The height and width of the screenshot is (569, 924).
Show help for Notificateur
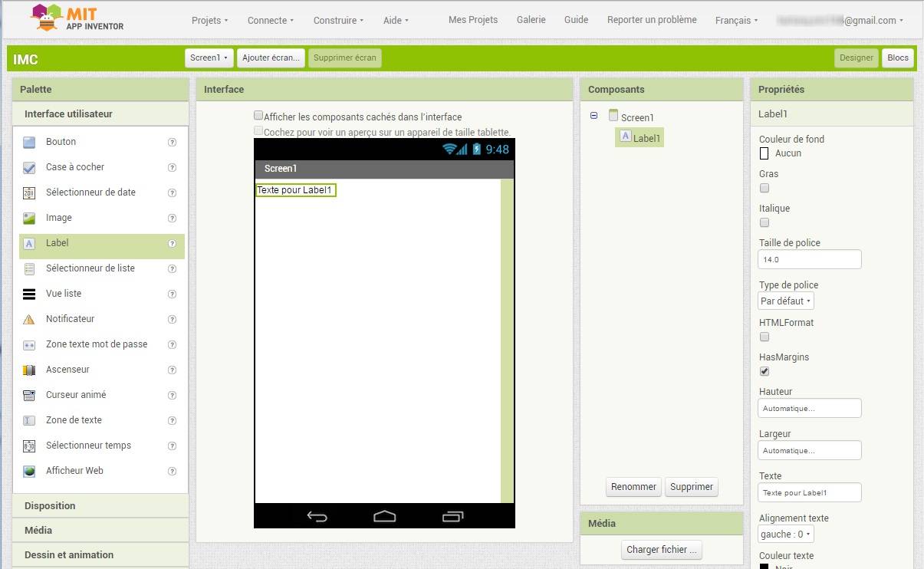coord(173,319)
